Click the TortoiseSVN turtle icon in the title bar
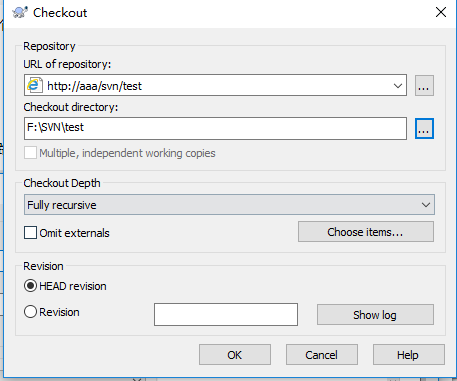The height and width of the screenshot is (381, 457). point(20,13)
